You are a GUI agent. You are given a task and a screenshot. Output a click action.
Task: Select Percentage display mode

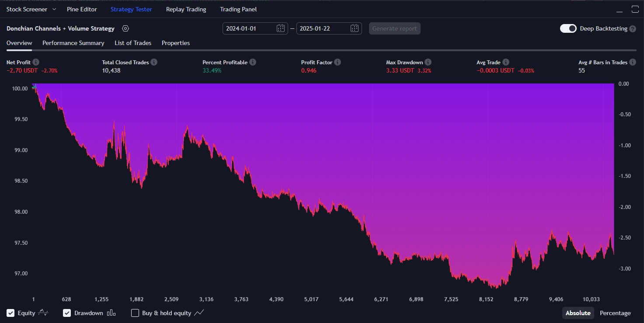(615, 313)
